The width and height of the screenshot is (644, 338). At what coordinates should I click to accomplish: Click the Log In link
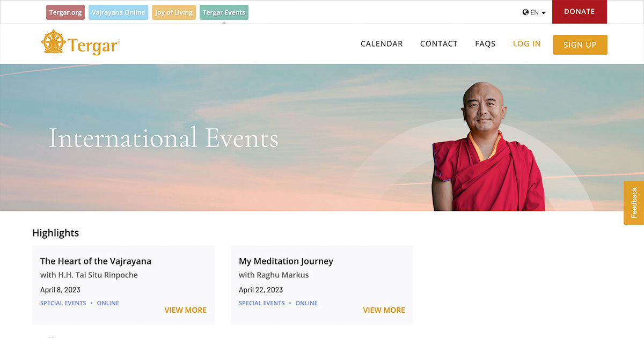(527, 44)
